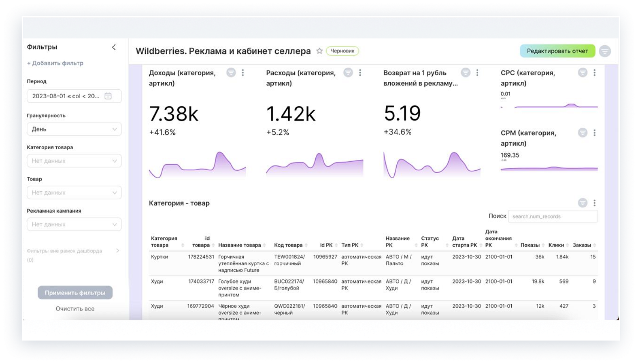Sort table by id РК column
This screenshot has height=364, width=638.
(x=336, y=245)
